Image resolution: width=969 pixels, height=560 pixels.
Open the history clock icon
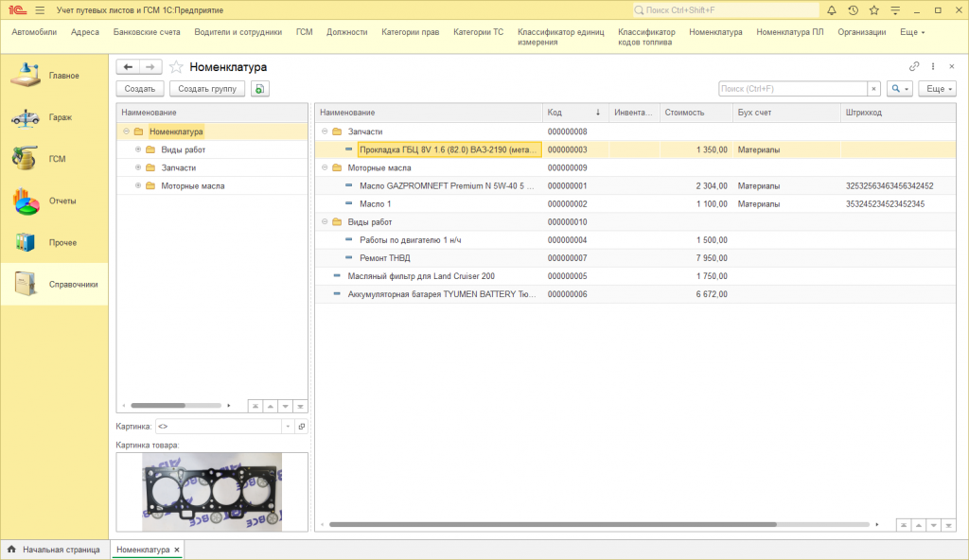853,9
